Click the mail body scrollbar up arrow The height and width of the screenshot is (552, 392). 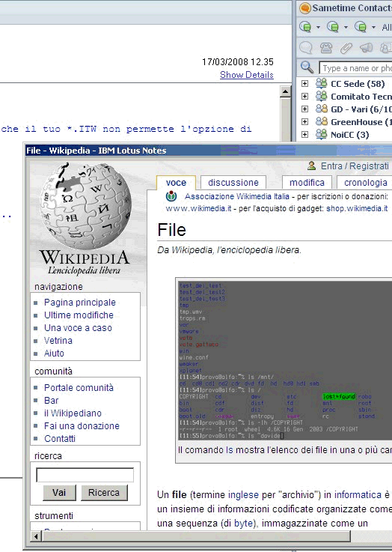point(285,92)
